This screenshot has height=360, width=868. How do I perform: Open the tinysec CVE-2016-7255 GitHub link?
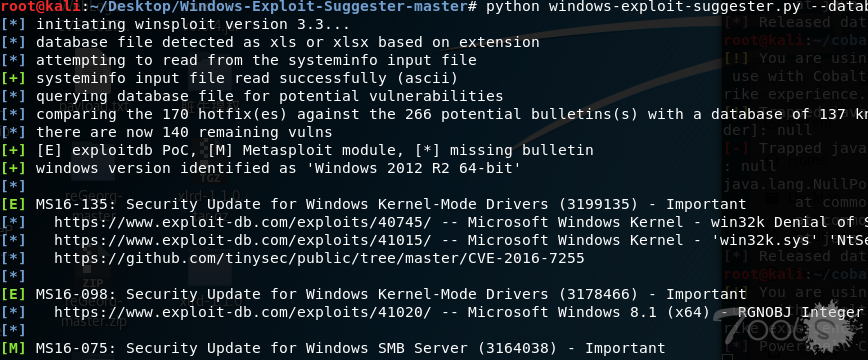click(x=319, y=259)
